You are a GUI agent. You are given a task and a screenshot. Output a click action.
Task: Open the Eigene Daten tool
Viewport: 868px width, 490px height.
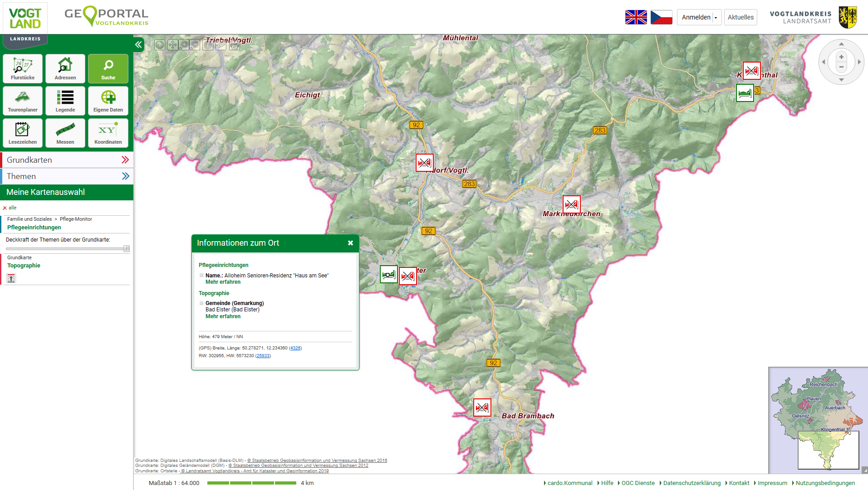[x=108, y=101]
